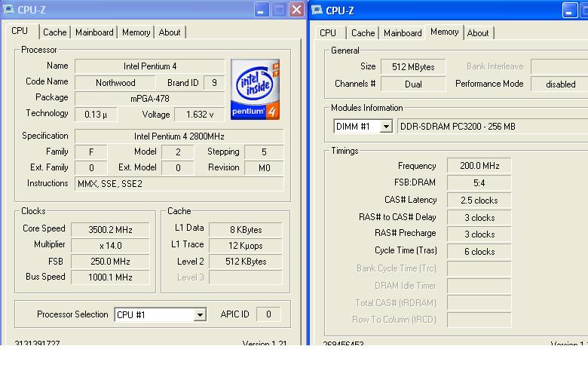Screen dimensions: 588x386
Task: Click the Performance Mode value disabled
Action: click(560, 84)
